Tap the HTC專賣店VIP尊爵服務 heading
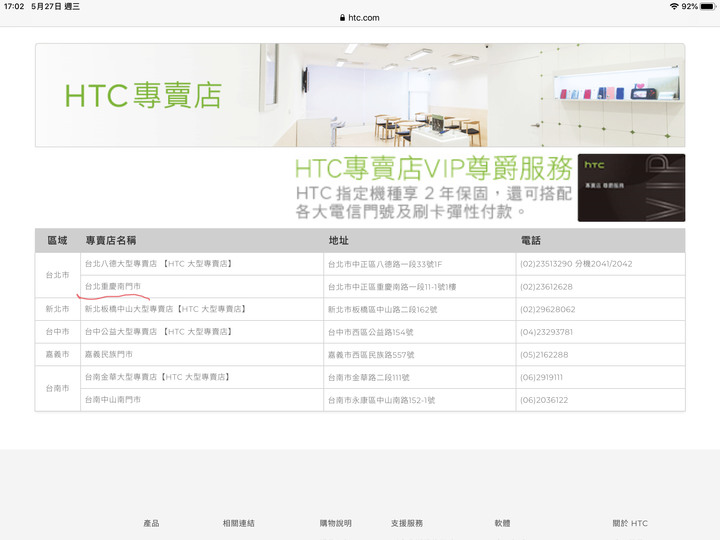Screen dimensions: 720x540 click(x=433, y=168)
